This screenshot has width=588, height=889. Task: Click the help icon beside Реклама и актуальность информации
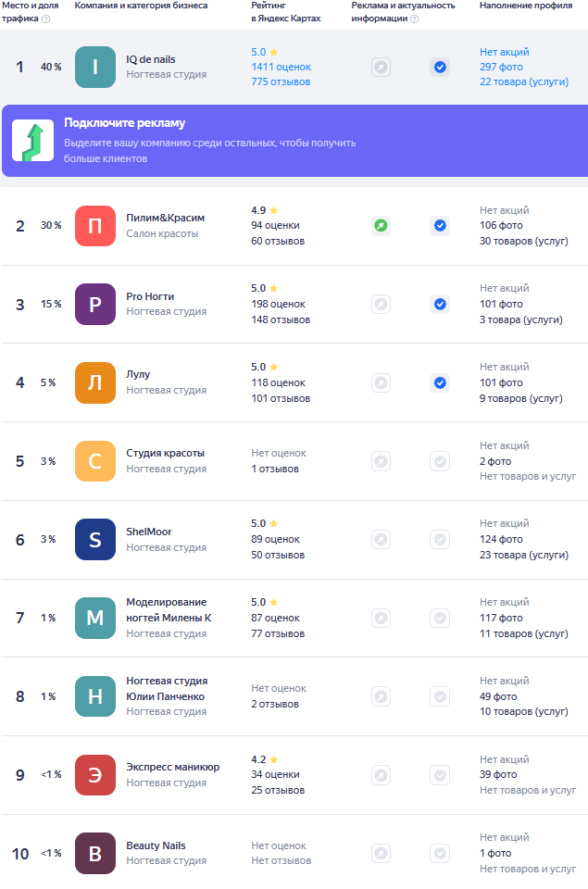[x=413, y=19]
